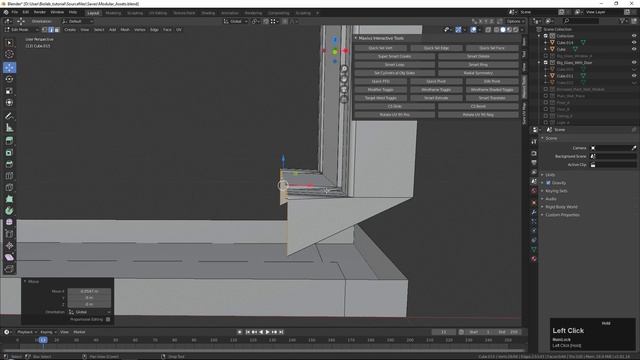Open the Modifiers wrench properties tab

point(534,212)
